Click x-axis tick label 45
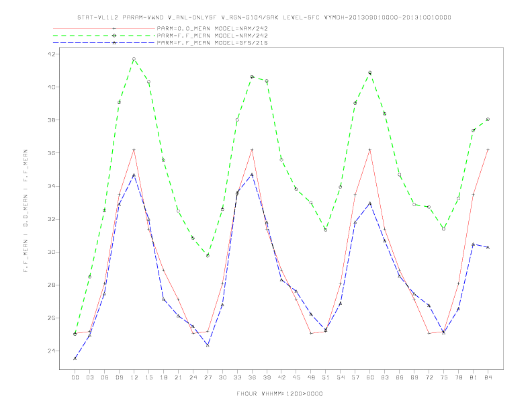This screenshot has height=411, width=532. [296, 377]
